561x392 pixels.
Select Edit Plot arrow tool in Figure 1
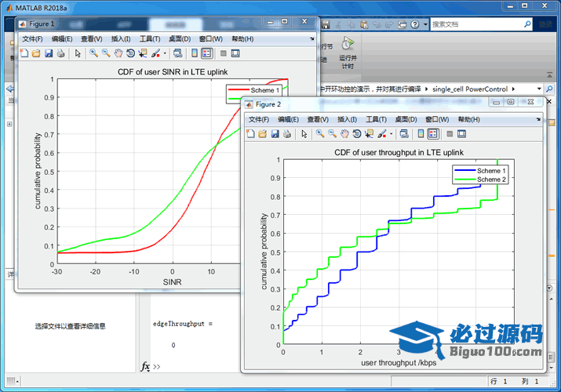click(78, 53)
